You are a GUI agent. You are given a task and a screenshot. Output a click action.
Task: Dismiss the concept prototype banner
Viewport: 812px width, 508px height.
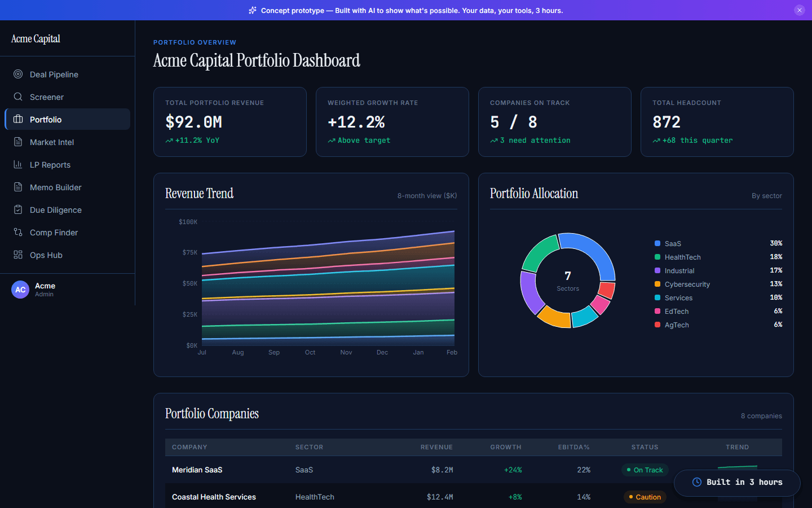pos(800,10)
